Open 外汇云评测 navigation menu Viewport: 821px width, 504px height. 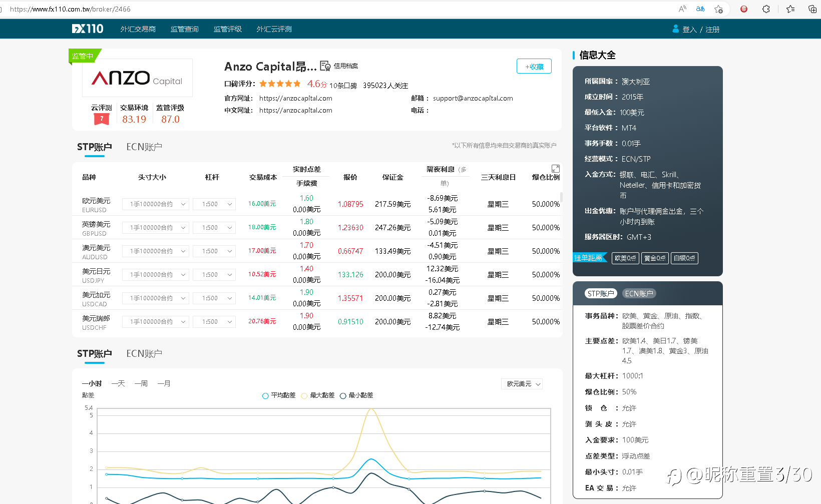pyautogui.click(x=274, y=29)
